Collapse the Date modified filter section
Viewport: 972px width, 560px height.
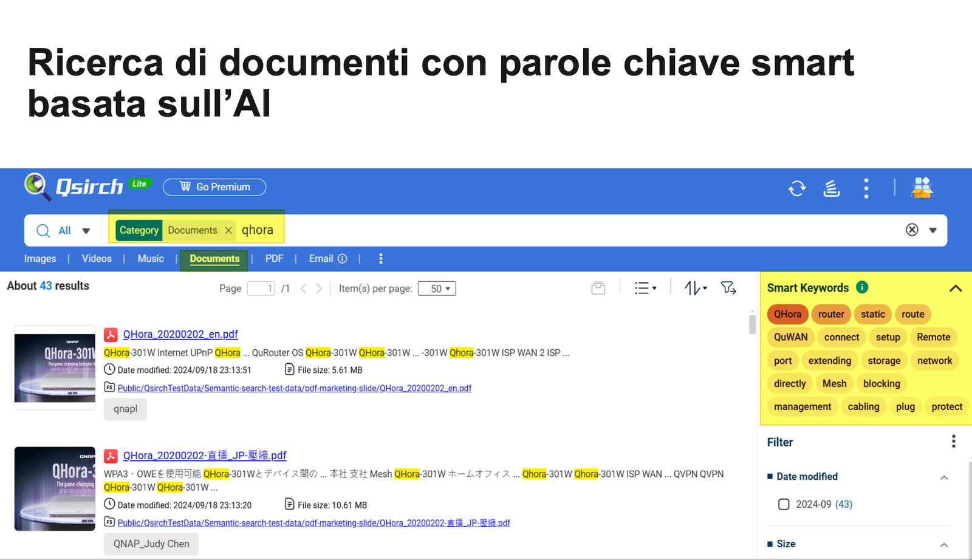point(944,477)
